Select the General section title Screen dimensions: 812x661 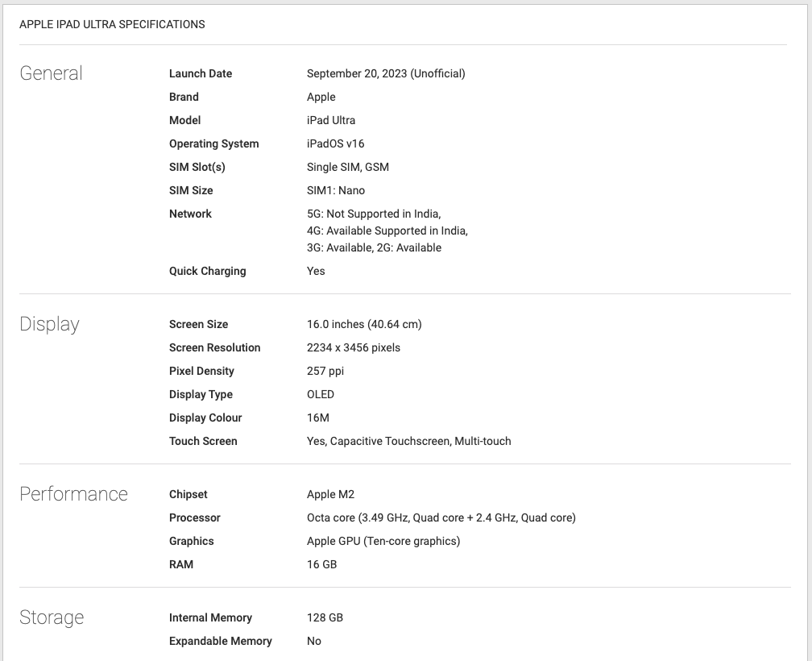click(51, 73)
